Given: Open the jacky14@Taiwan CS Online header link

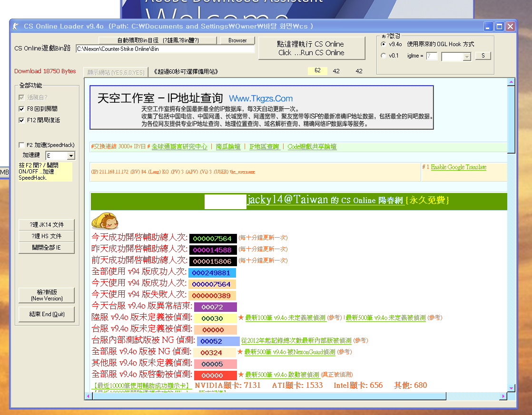Looking at the screenshot, I should (x=325, y=200).
